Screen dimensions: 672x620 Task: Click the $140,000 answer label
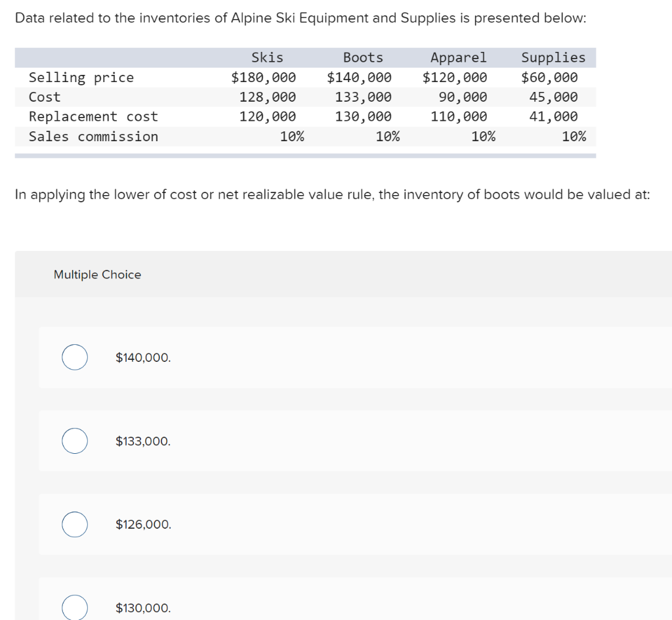(143, 357)
